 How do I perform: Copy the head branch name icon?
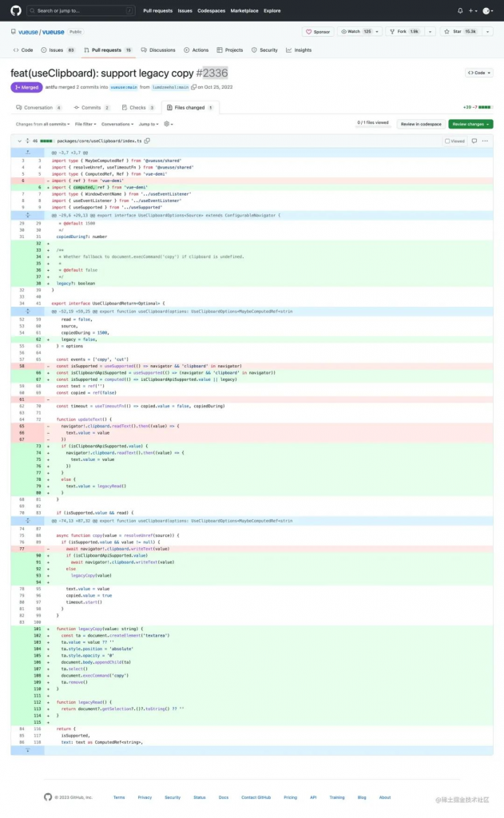(193, 87)
